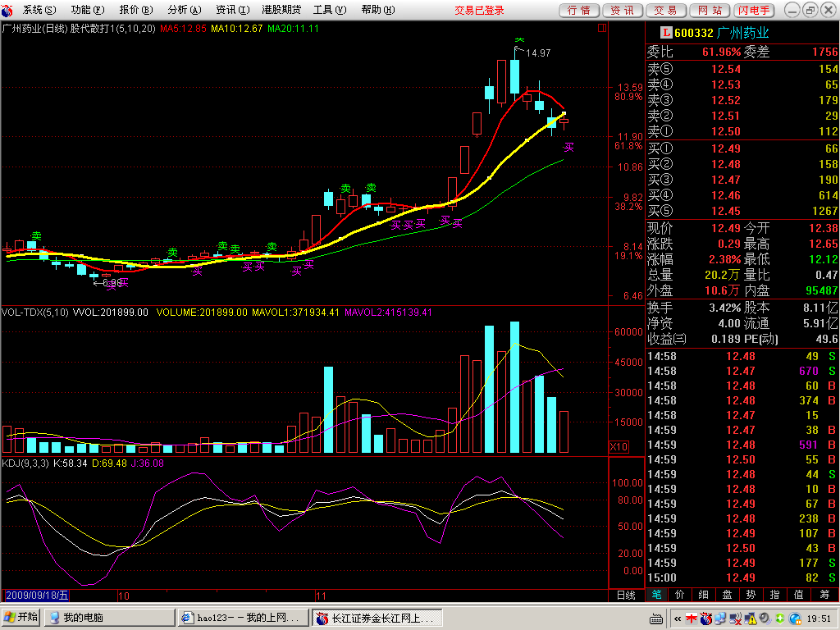Open the 资讯(I) menu

(x=232, y=10)
